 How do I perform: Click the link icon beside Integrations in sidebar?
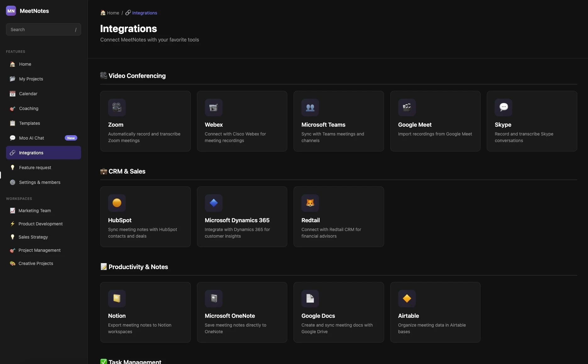[13, 153]
